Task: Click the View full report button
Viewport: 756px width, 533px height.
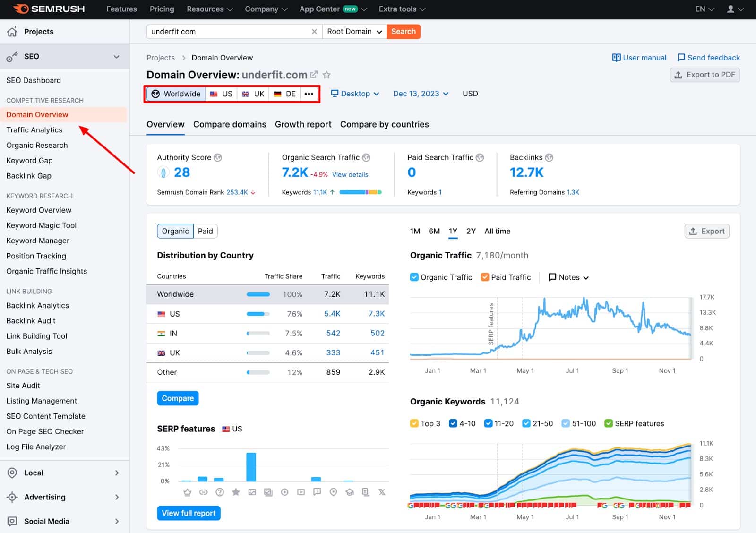Action: pos(189,513)
